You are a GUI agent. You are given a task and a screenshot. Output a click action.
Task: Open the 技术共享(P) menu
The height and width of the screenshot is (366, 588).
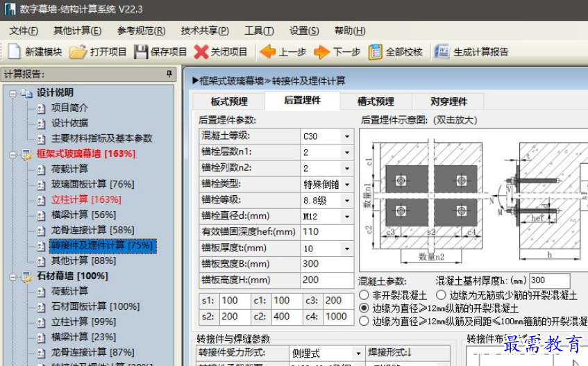pos(205,31)
